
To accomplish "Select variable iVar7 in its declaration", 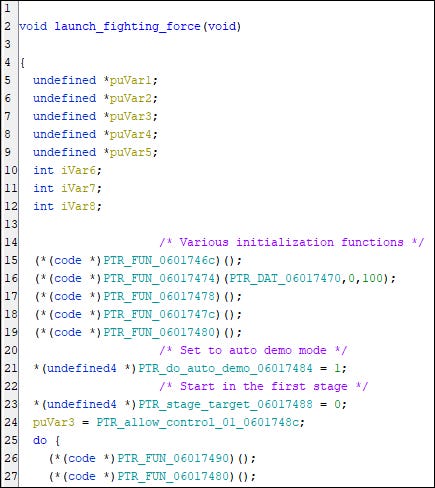I will pyautogui.click(x=79, y=188).
